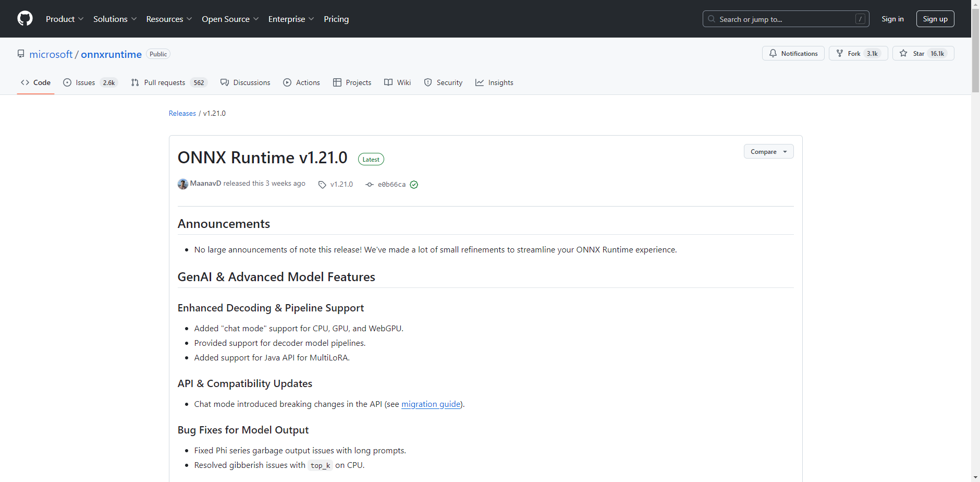Image resolution: width=980 pixels, height=482 pixels.
Task: Click the top_k code snippet
Action: coord(321,465)
